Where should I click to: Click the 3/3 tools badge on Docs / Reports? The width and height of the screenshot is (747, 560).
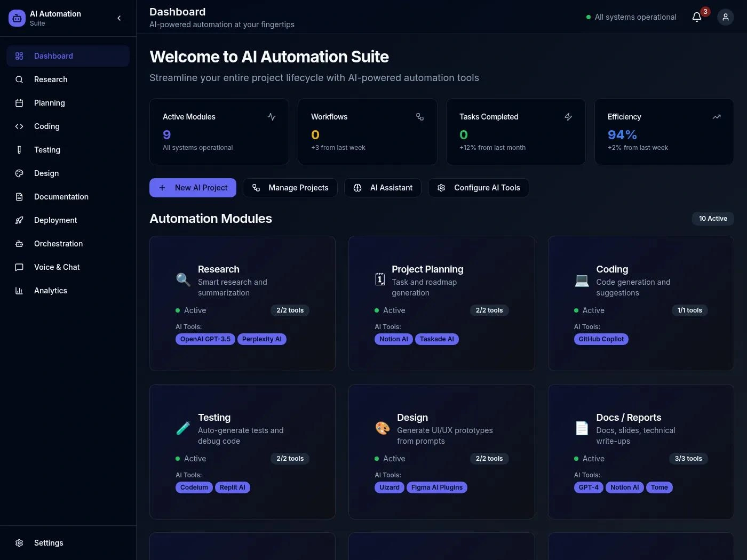point(688,459)
